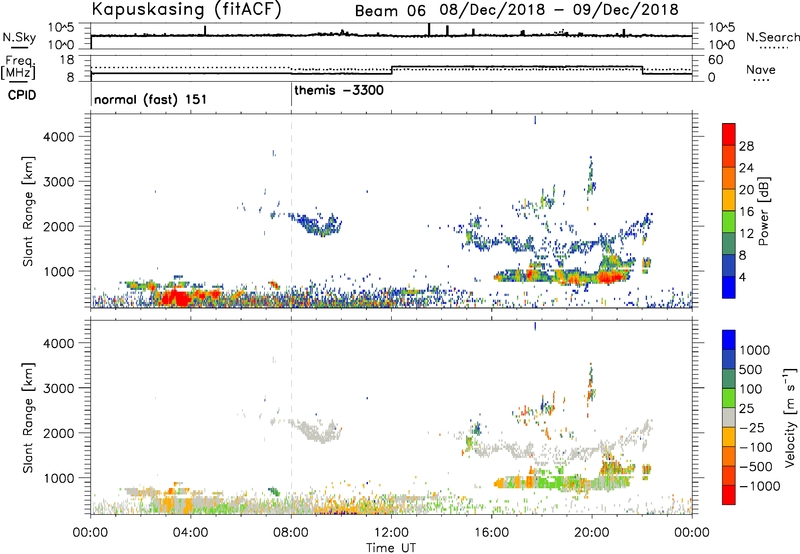Screen dimensions: 800x554
Task: Click the Kapuskasing (fitACF) title
Action: point(187,10)
